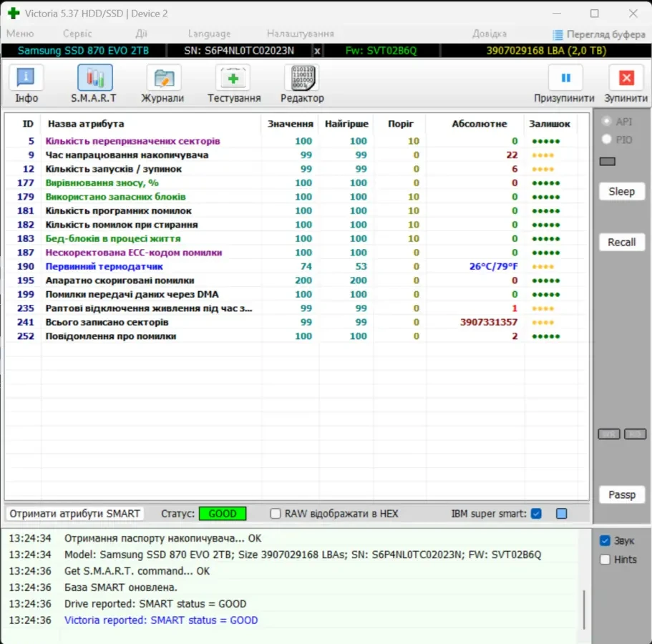The height and width of the screenshot is (644, 652).
Task: Open the Меню menu
Action: click(20, 33)
